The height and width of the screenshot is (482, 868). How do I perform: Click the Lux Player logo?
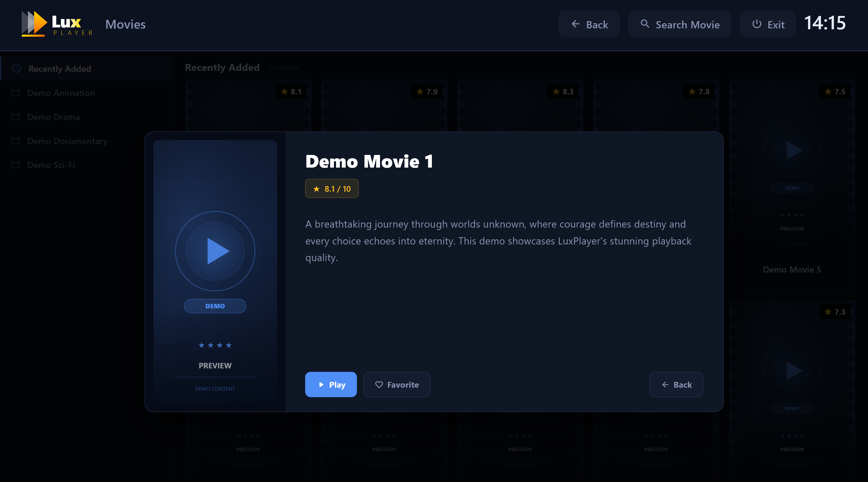coord(57,24)
